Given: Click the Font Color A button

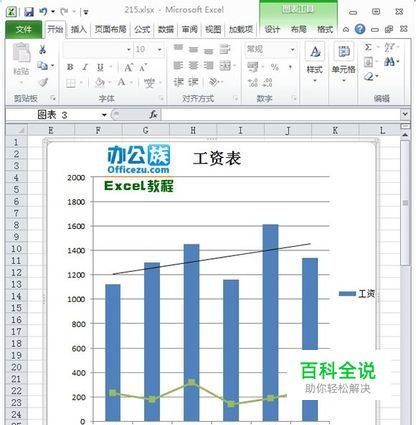Looking at the screenshot, I should pyautogui.click(x=122, y=82).
